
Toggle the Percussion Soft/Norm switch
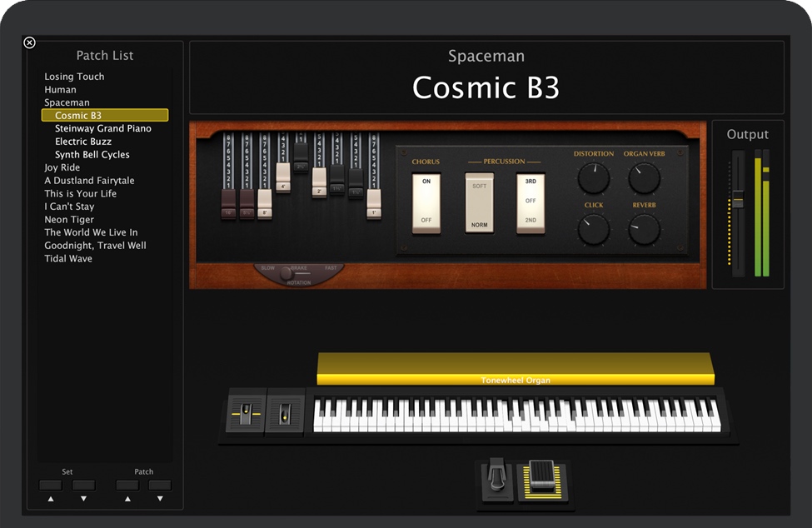click(480, 202)
